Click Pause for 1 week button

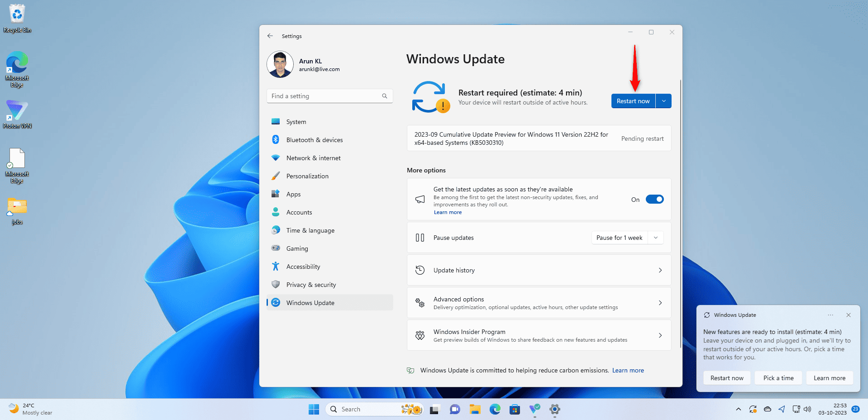(620, 238)
